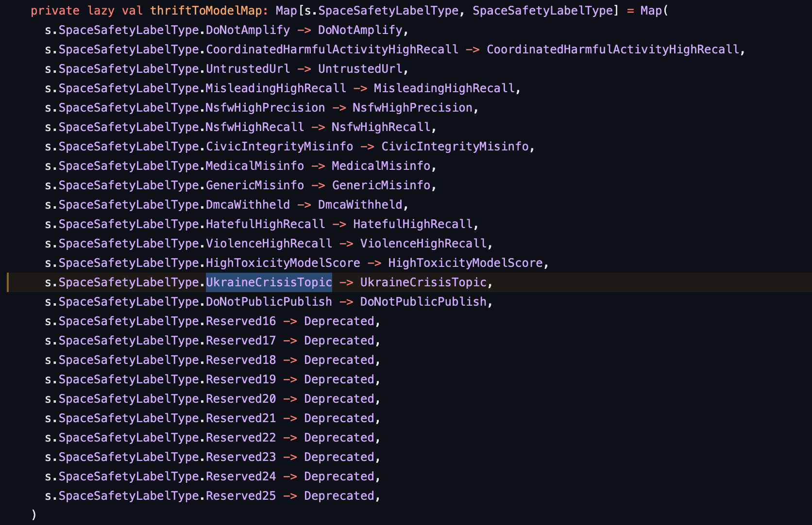Click MedicalMisinfo right of the arrow

[381, 166]
